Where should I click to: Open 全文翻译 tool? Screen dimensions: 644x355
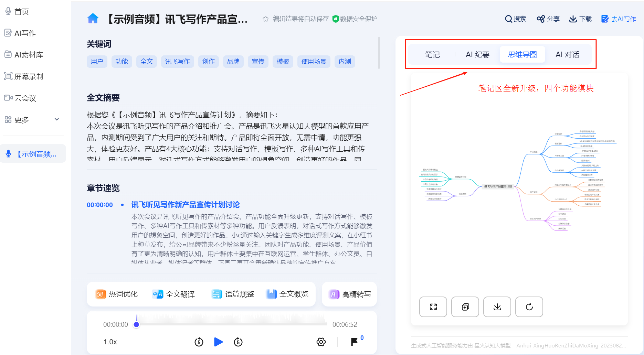(173, 294)
